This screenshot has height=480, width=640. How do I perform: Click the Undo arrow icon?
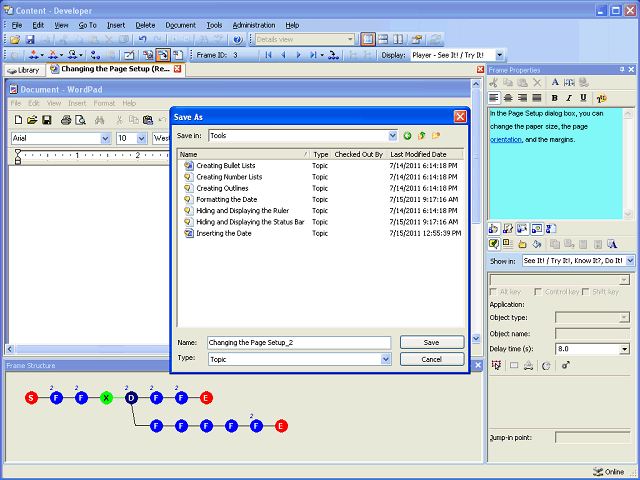click(142, 40)
